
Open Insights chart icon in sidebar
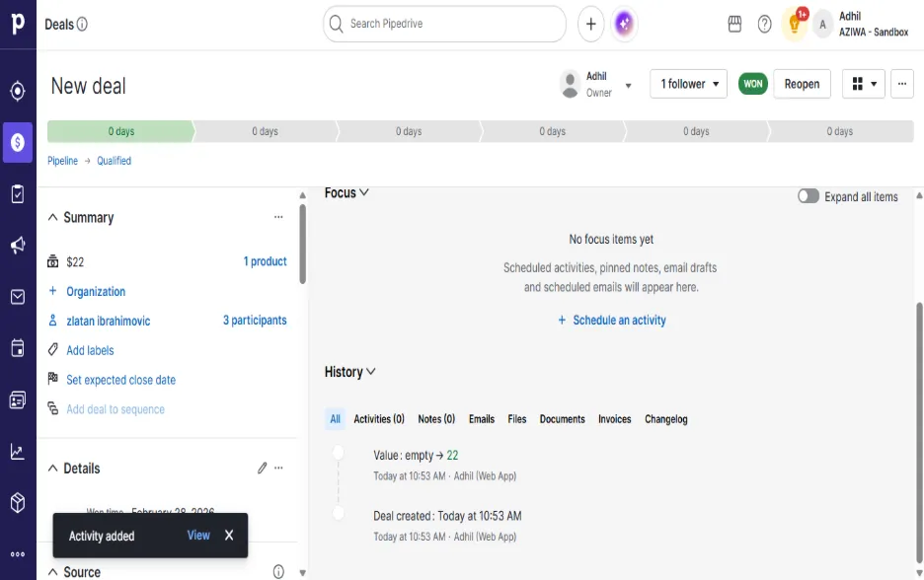pyautogui.click(x=18, y=452)
